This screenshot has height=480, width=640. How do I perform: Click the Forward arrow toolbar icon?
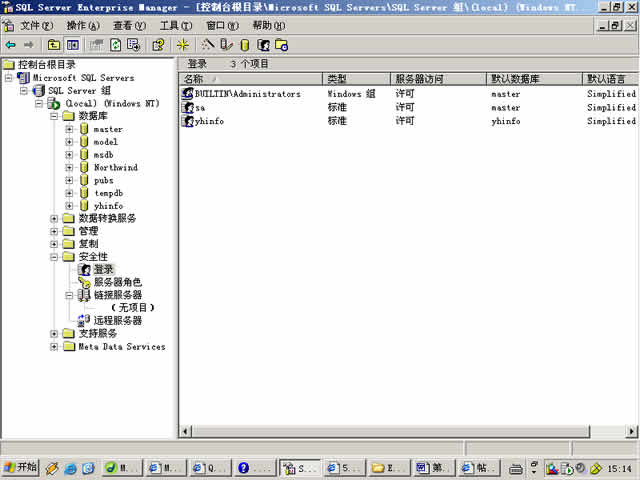[x=29, y=44]
